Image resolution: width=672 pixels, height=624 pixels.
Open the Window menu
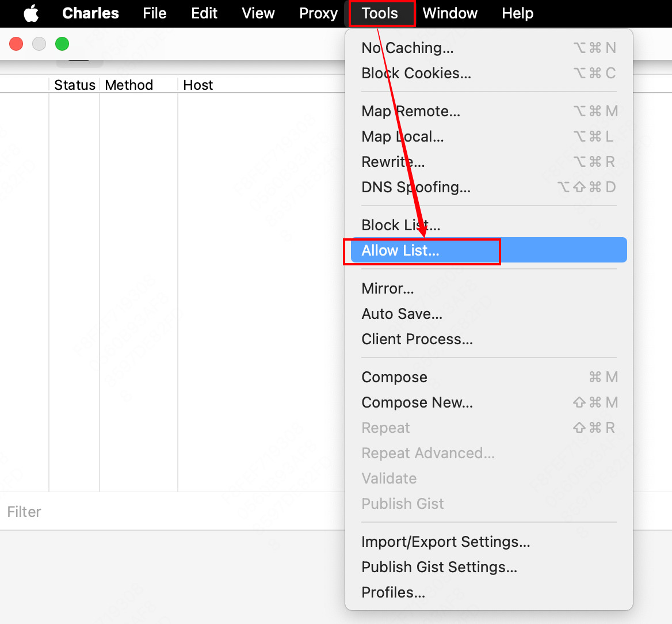coord(450,13)
